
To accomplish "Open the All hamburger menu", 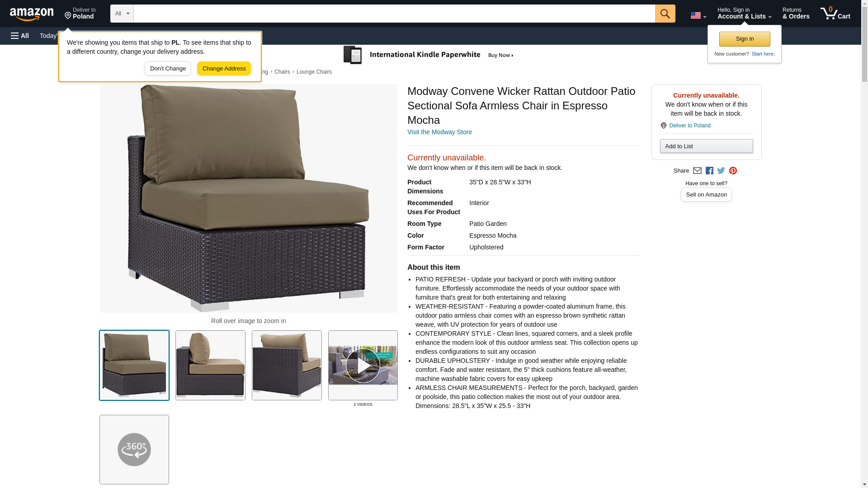I will coord(20,36).
